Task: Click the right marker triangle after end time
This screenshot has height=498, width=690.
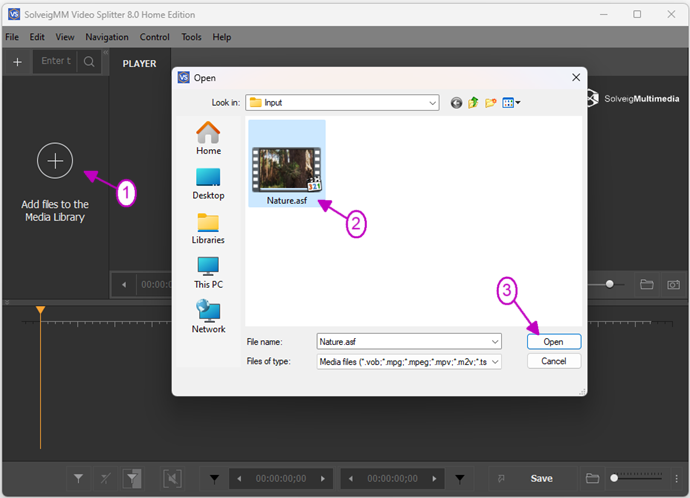Action: 460,479
